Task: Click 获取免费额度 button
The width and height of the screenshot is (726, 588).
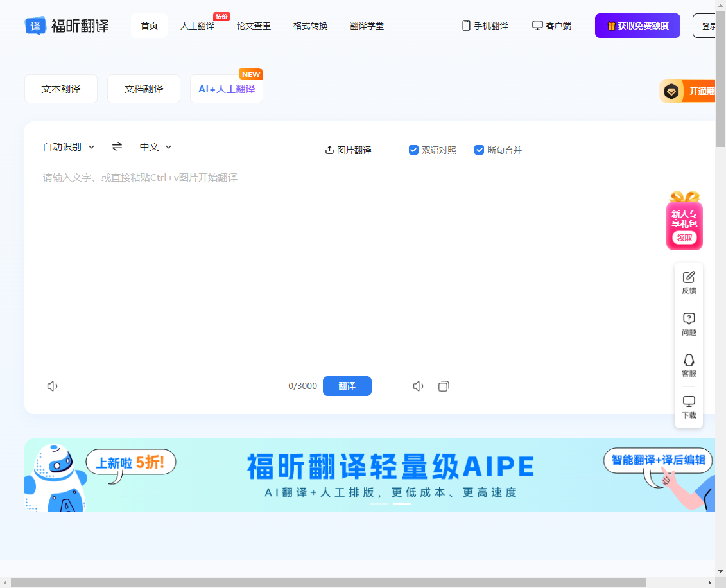Action: click(x=637, y=26)
